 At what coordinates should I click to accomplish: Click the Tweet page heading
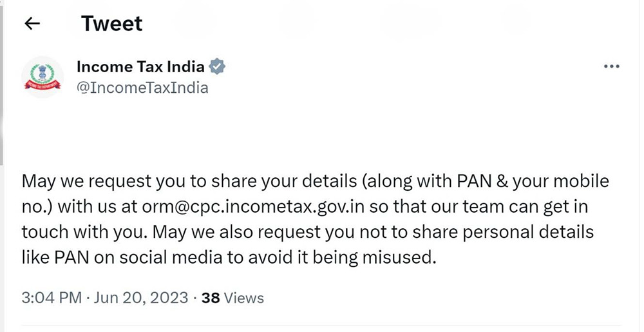point(111,24)
